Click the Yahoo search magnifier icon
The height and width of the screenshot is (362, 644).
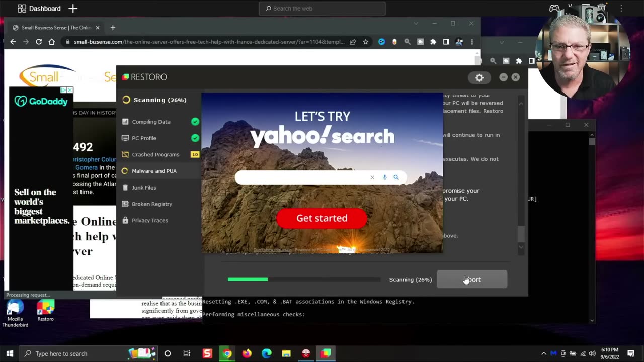[x=396, y=177]
